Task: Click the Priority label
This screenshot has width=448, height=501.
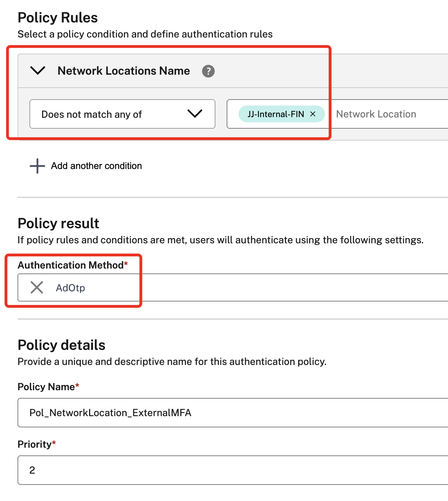Action: click(x=34, y=444)
